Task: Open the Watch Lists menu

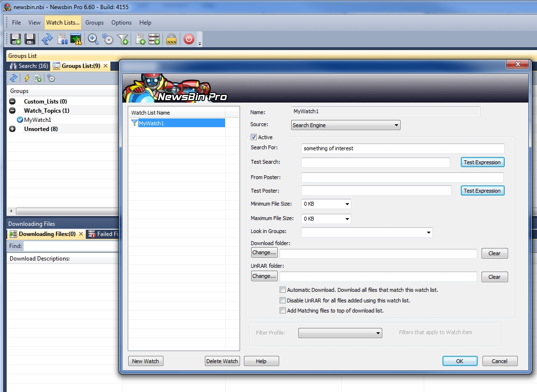Action: coord(63,23)
